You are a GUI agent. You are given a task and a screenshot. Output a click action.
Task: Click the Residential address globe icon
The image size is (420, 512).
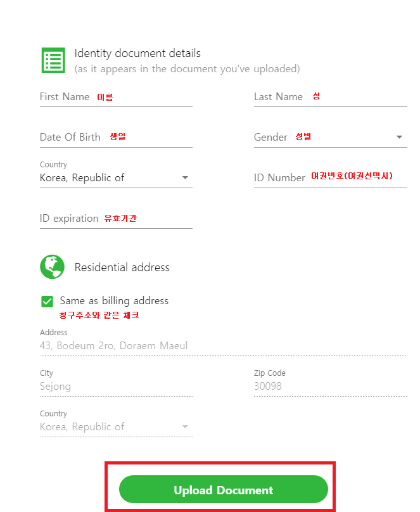(52, 267)
